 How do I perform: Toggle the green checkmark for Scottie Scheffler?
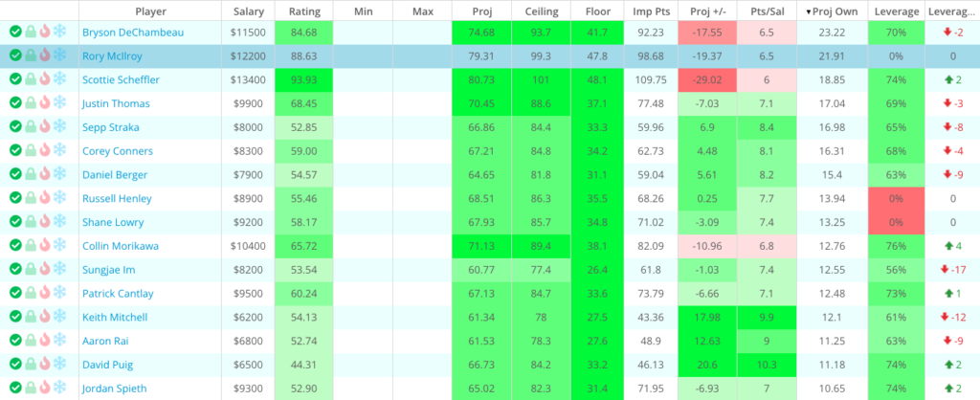tap(15, 79)
